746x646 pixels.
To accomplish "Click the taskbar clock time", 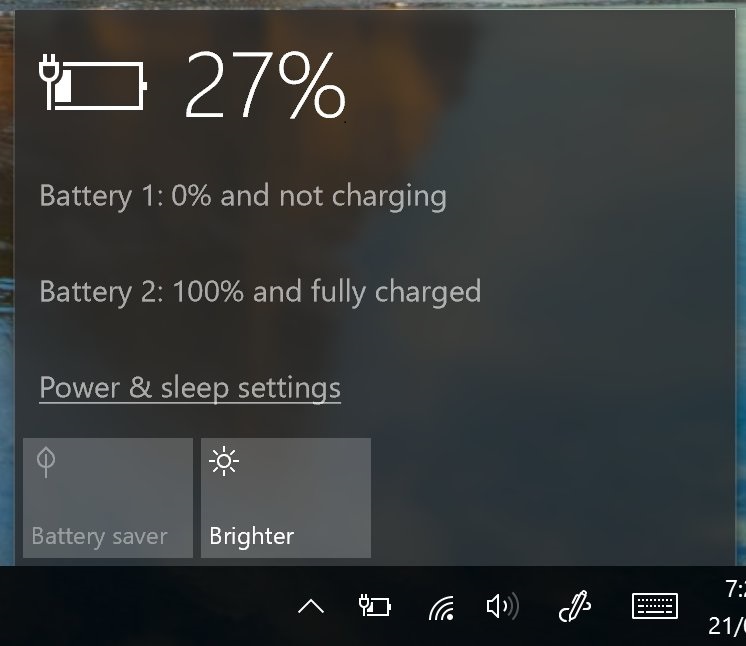I will pos(735,589).
